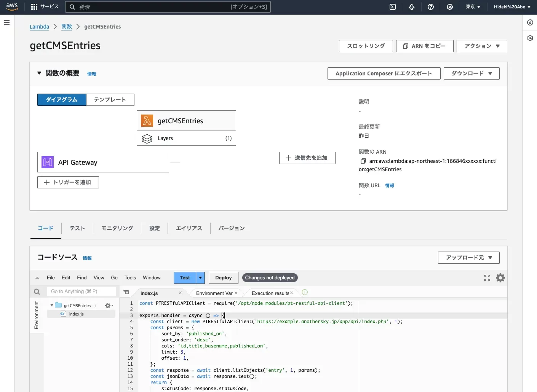
Task: Open code editor preferences gear
Action: 500,278
